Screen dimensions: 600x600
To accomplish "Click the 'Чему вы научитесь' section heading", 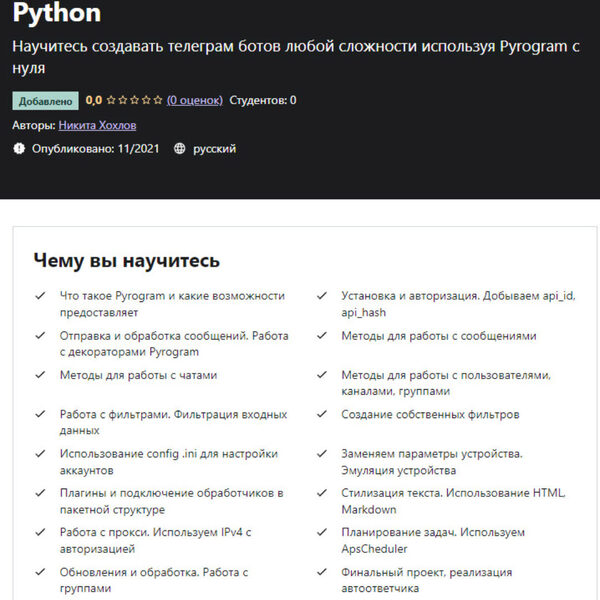I will 126,261.
